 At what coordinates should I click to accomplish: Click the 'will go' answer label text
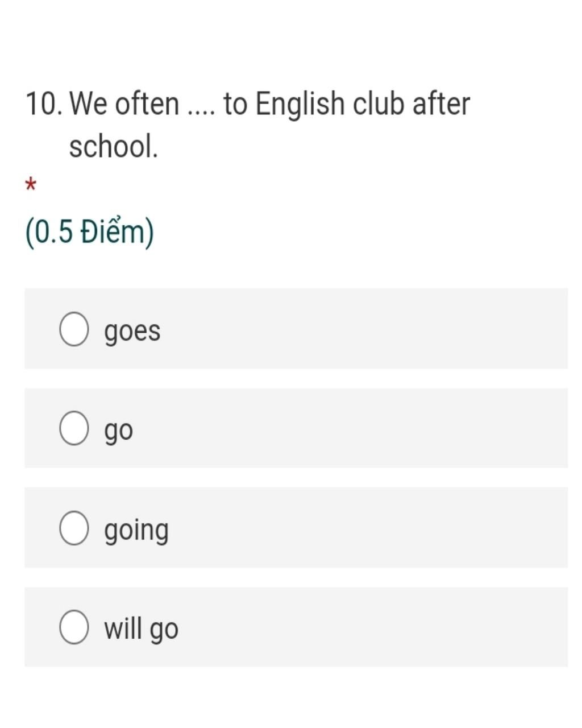coord(141,628)
